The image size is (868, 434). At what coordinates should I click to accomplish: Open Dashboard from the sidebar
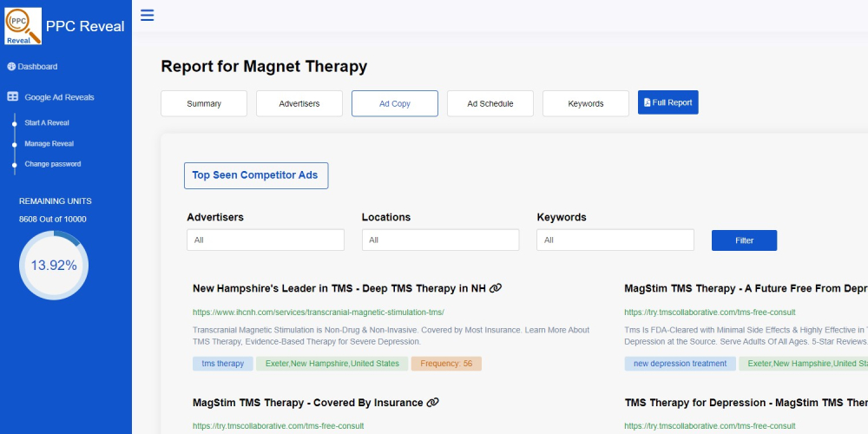pyautogui.click(x=37, y=67)
